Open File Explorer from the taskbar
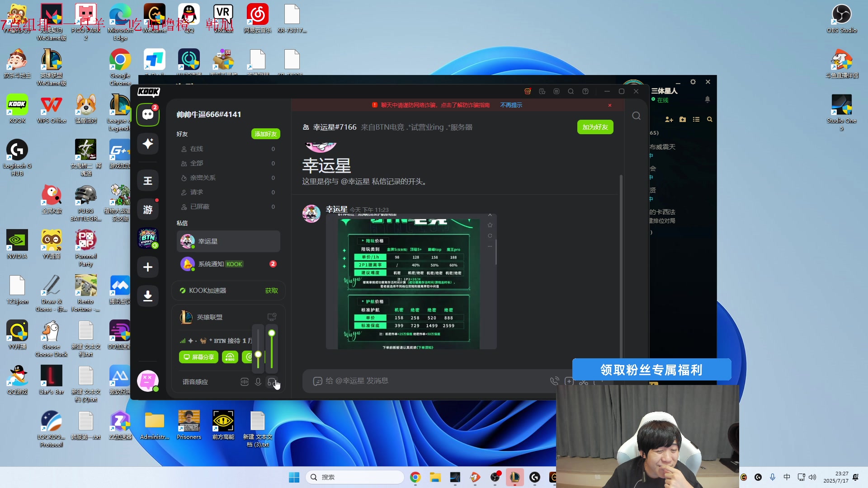Viewport: 868px width, 488px height. click(435, 477)
